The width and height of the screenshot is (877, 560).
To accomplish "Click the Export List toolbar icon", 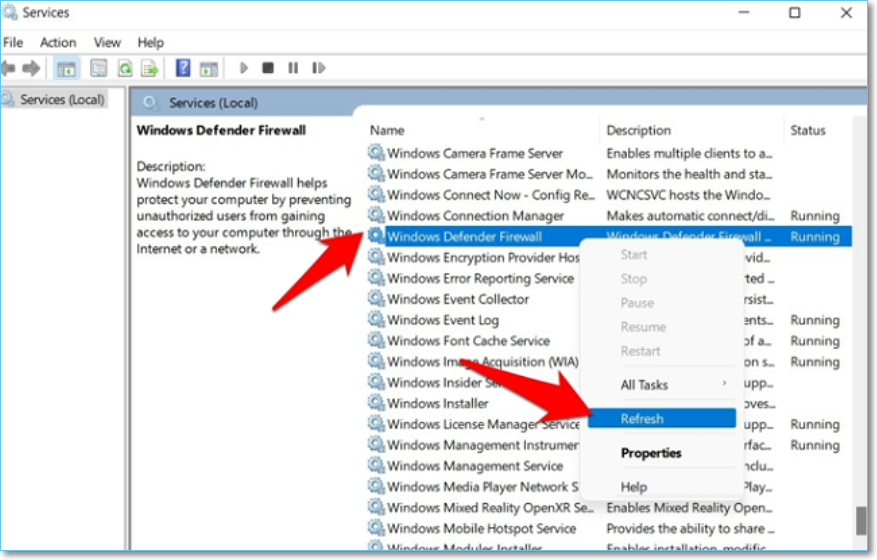I will coord(149,68).
